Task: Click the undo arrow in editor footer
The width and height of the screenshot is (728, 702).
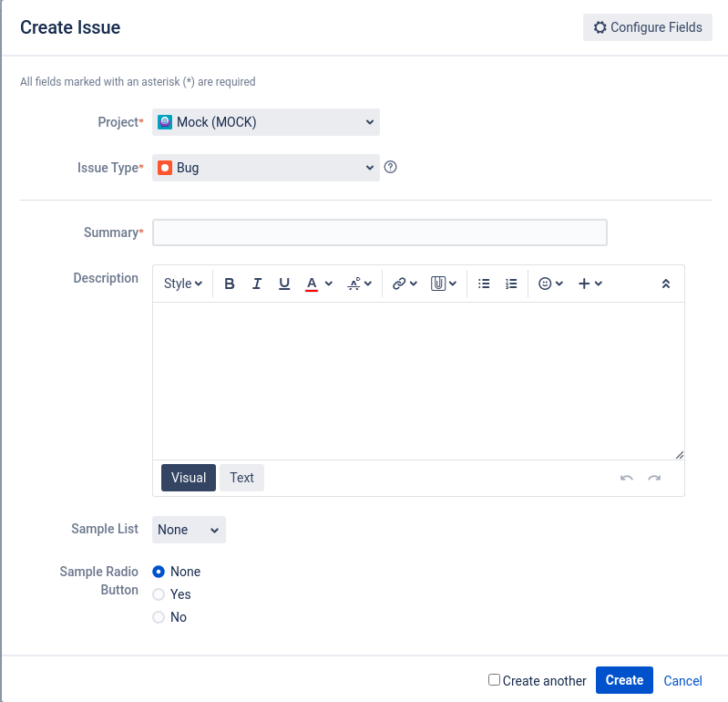Action: tap(627, 478)
